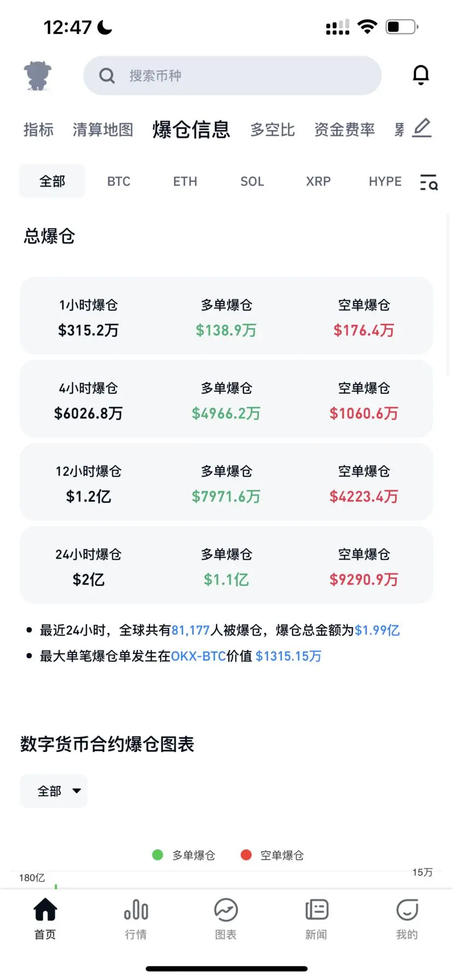The image size is (453, 980).
Task: Open the 24小时爆仓 summary card
Action: [226, 565]
